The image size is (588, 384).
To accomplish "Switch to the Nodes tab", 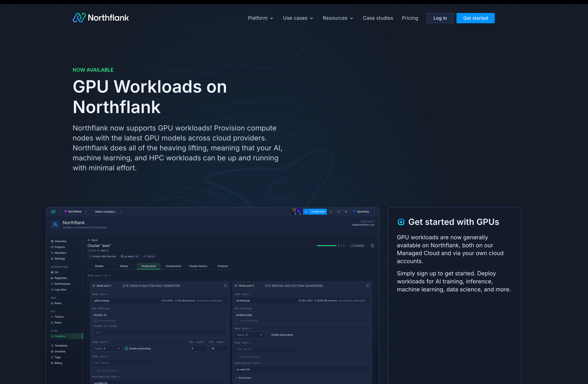I will 124,266.
